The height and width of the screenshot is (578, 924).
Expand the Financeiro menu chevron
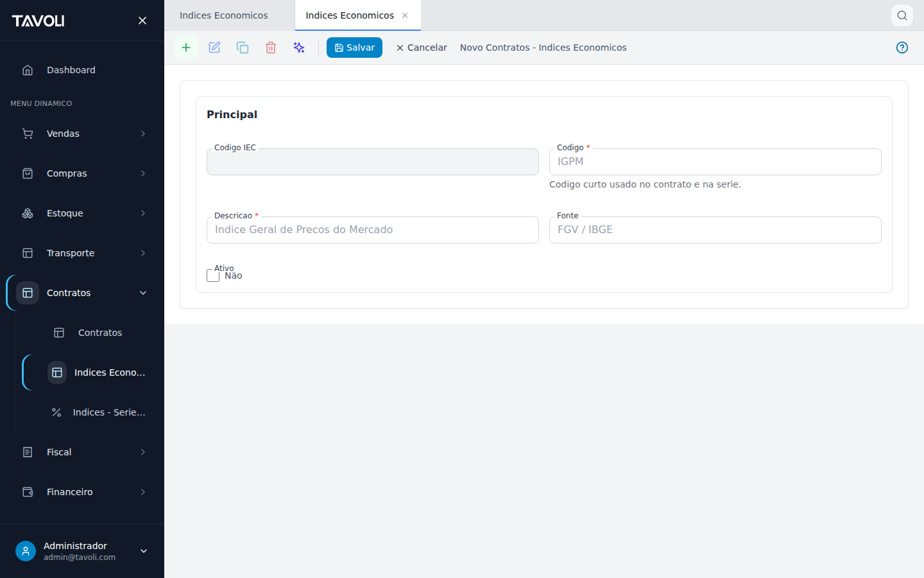point(143,492)
